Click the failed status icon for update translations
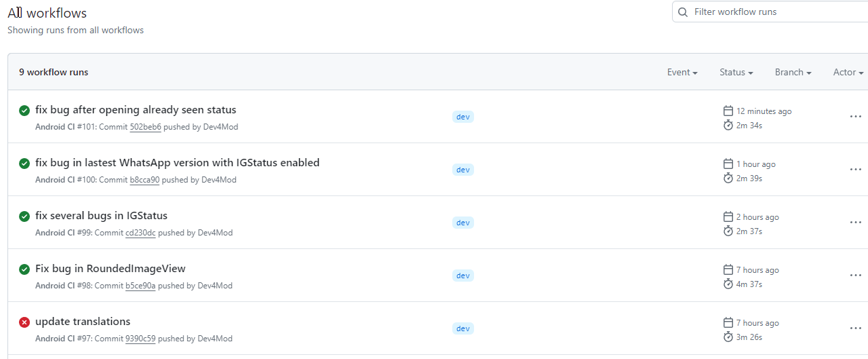This screenshot has width=868, height=359. pyautogui.click(x=24, y=322)
